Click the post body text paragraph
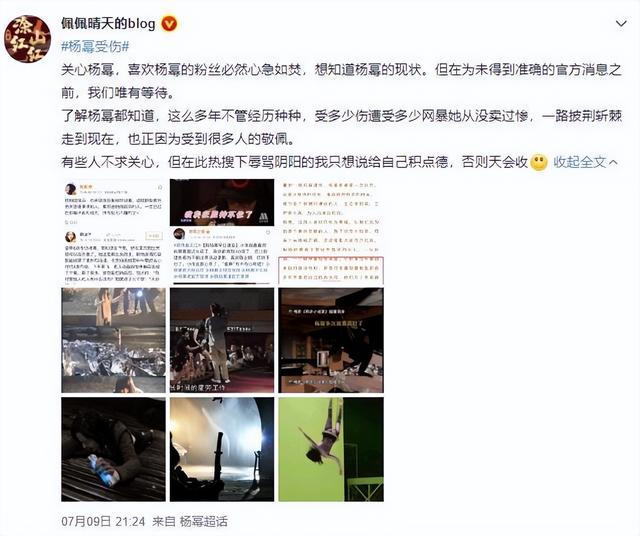 [x=341, y=116]
